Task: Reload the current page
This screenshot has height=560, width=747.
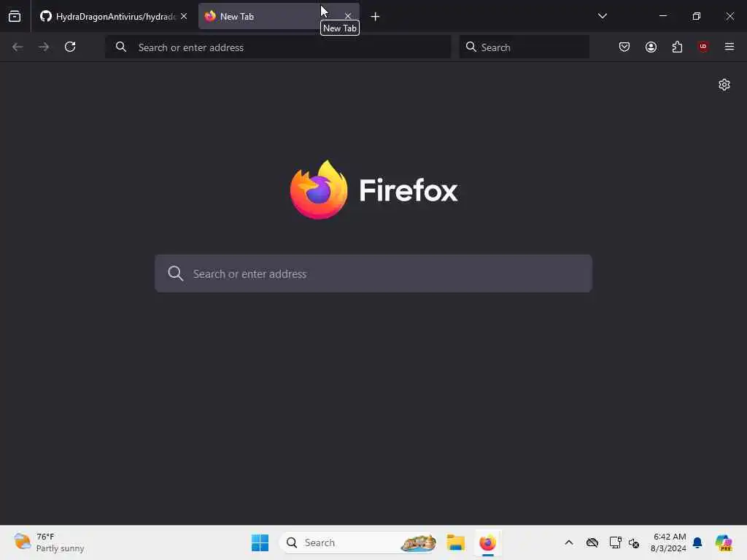Action: (70, 47)
